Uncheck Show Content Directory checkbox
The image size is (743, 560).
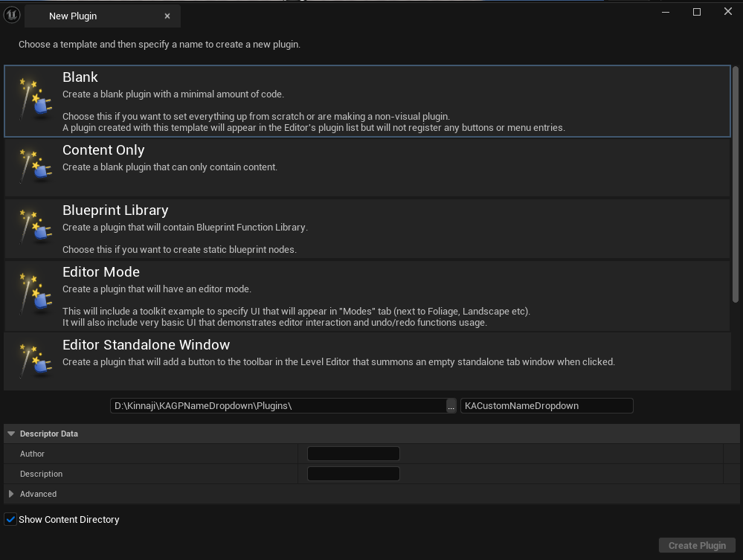(10, 520)
